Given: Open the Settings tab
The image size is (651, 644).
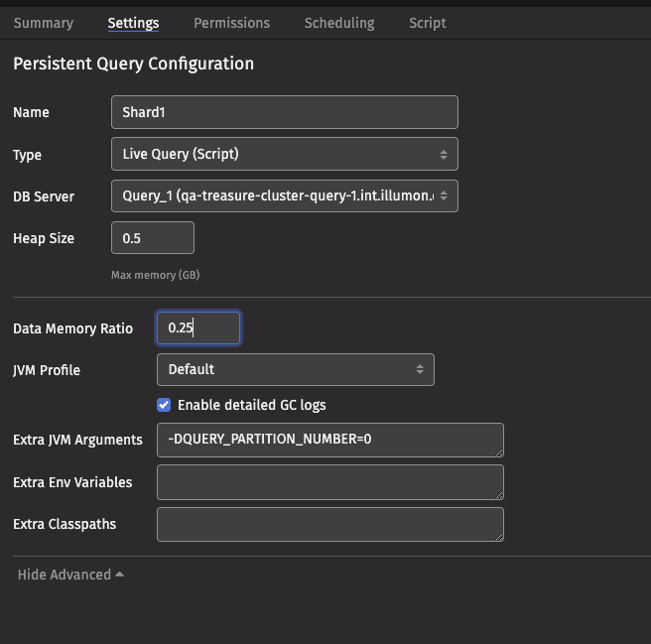Looking at the screenshot, I should point(133,23).
